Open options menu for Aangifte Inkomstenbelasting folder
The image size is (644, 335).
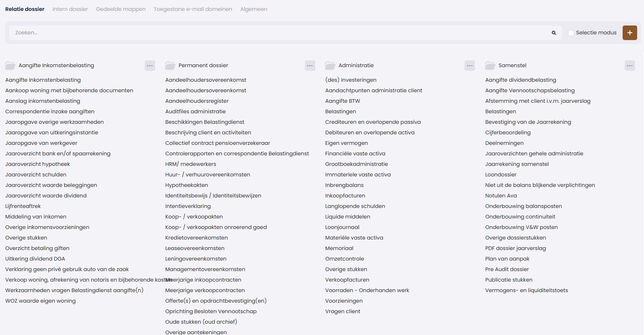click(x=150, y=66)
